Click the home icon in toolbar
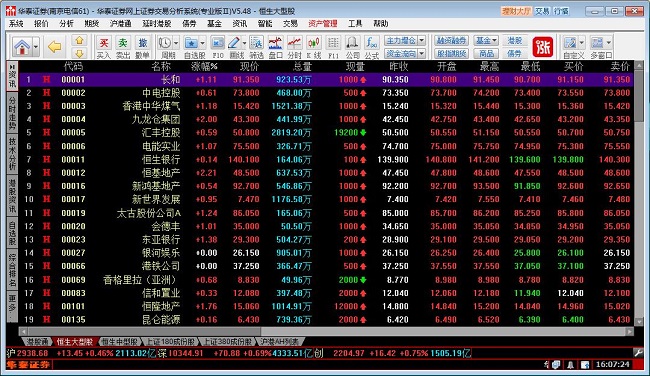 coord(22,47)
